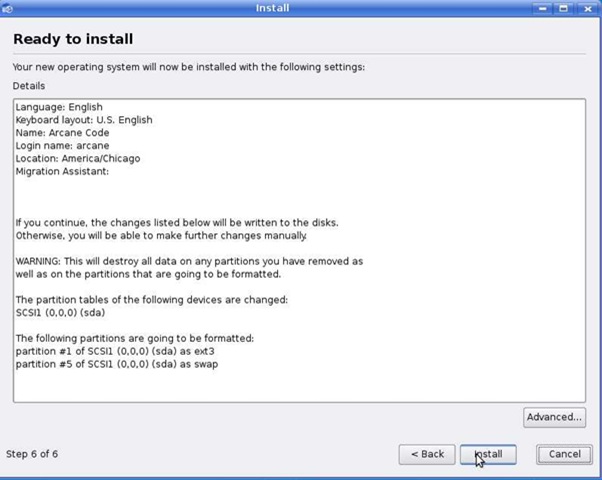Click the Location: America/Chicago line
Screen dimensions: 602x480
pos(78,159)
